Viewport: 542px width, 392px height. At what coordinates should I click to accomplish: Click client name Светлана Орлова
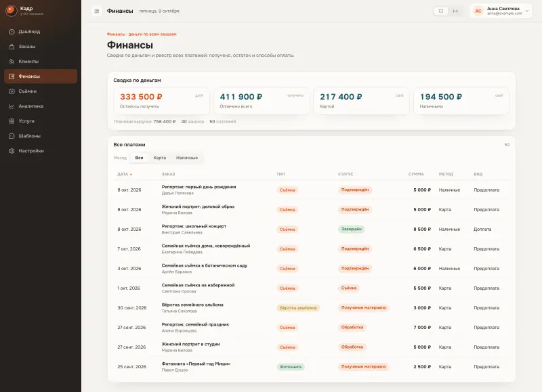click(179, 292)
